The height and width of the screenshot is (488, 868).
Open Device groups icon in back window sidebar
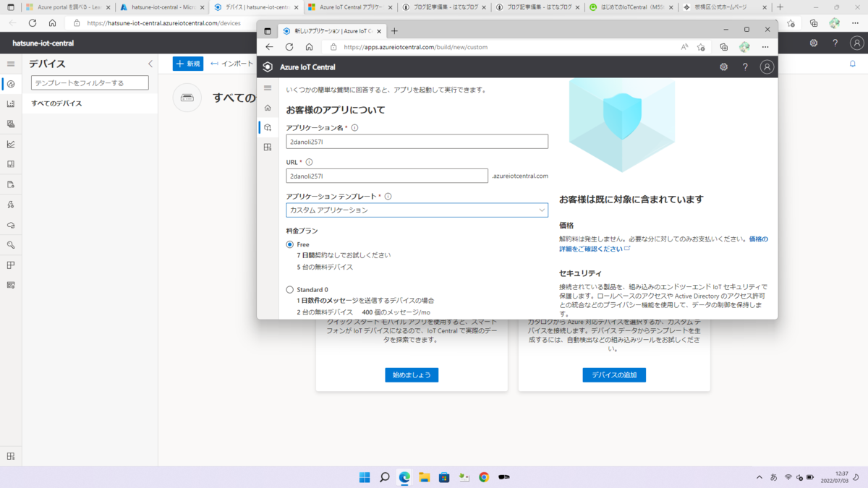(x=11, y=104)
